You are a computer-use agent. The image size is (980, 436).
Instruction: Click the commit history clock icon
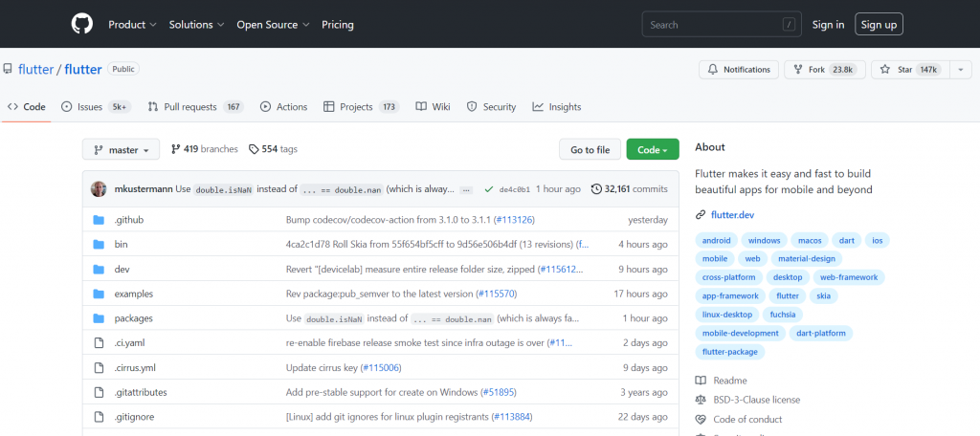pyautogui.click(x=596, y=188)
